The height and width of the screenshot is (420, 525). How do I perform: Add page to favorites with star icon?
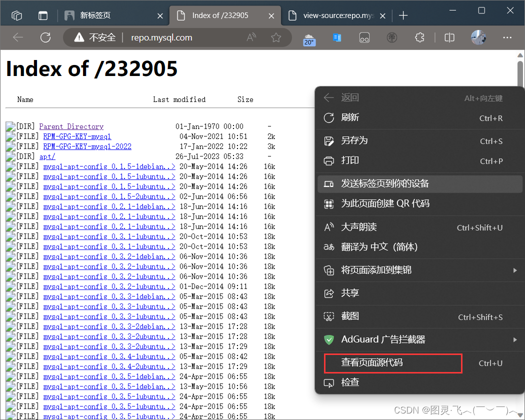click(276, 37)
